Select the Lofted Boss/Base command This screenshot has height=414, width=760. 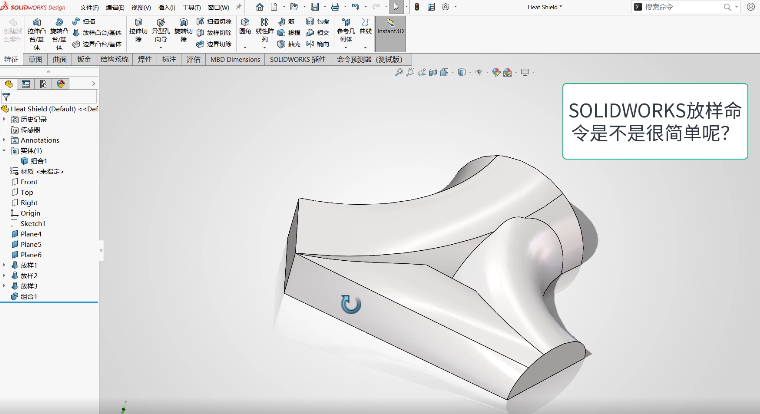point(97,32)
